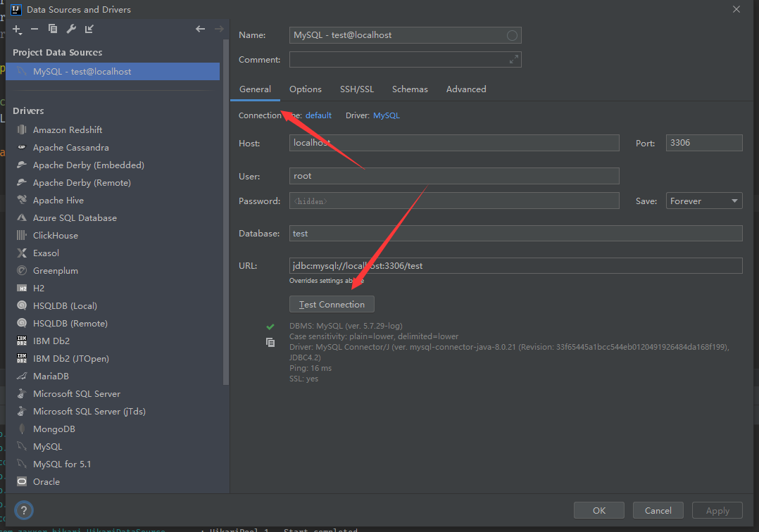Click the 'default' connection type link
The height and width of the screenshot is (532, 759).
(x=318, y=115)
